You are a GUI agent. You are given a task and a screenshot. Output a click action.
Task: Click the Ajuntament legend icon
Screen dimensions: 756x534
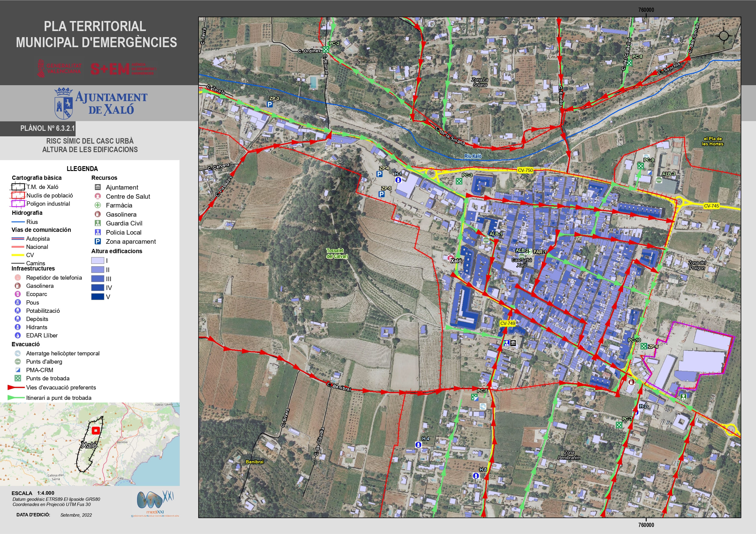[98, 187]
